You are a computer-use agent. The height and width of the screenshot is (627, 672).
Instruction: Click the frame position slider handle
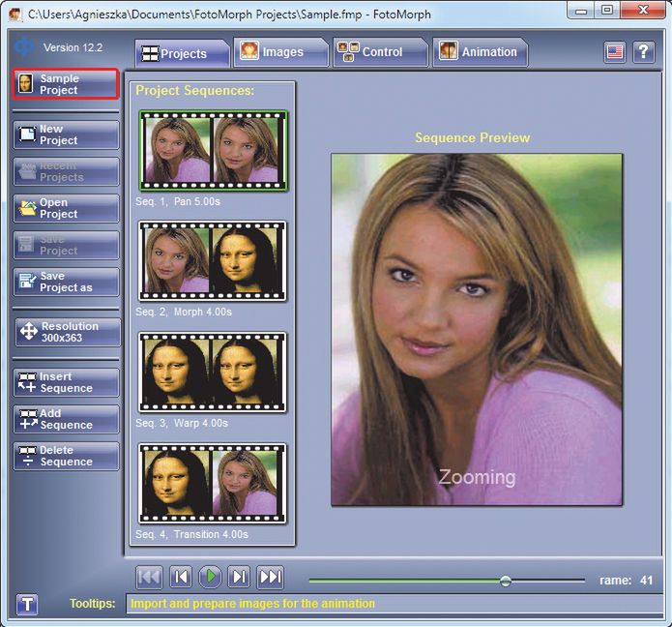point(506,581)
